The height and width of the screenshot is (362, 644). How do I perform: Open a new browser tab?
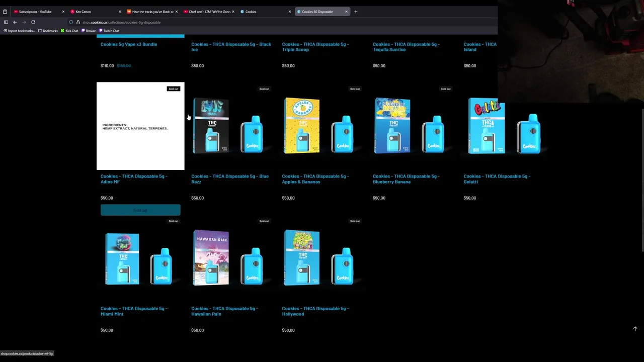(356, 12)
